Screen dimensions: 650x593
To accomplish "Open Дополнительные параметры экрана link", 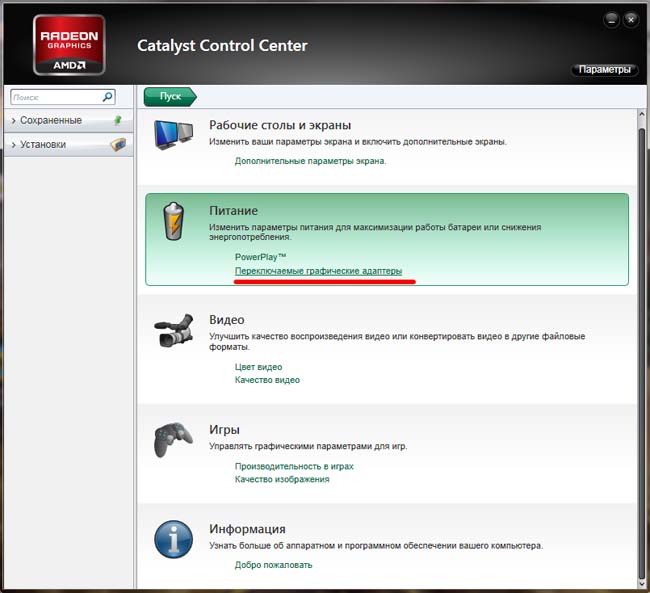I will [310, 160].
